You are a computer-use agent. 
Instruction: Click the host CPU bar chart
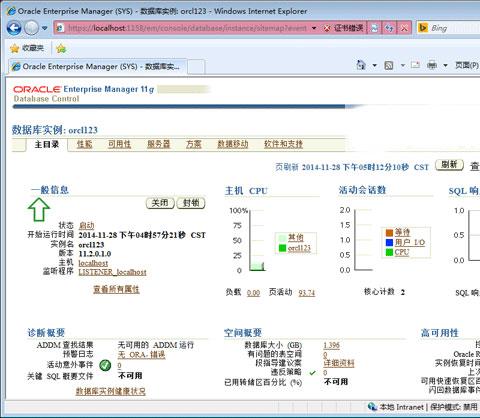point(257,266)
